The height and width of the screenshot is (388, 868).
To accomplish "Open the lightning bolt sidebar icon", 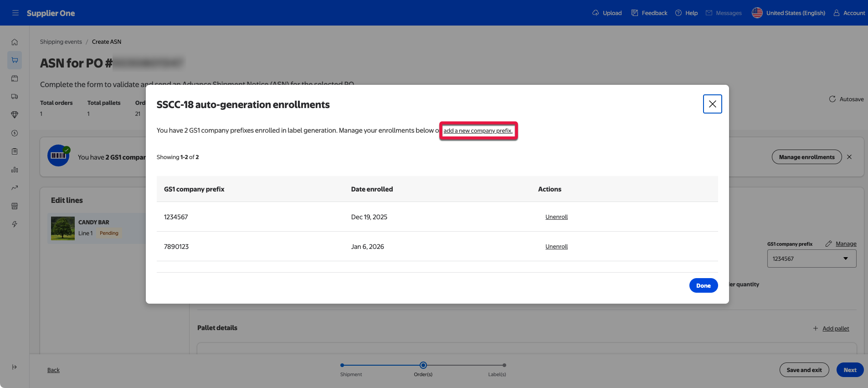I will (x=15, y=224).
